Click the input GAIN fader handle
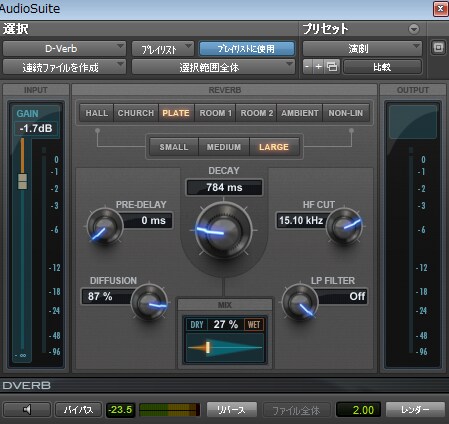The image size is (449, 424). (22, 181)
